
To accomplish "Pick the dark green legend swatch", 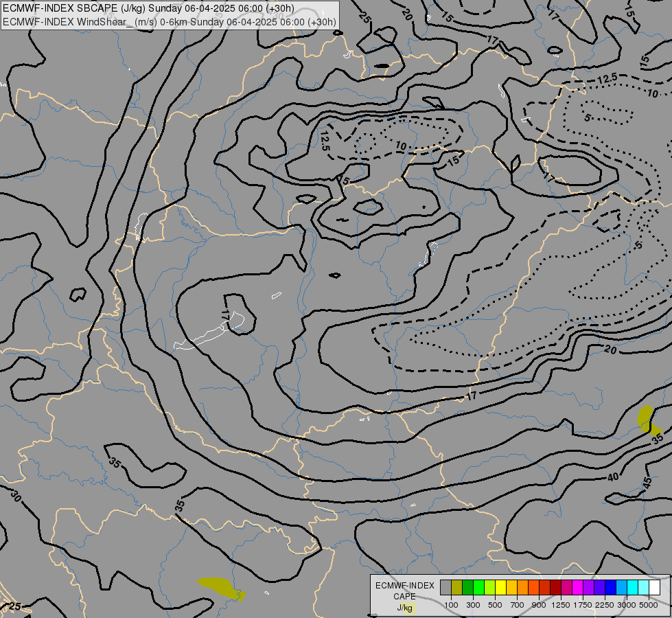I will (467, 588).
